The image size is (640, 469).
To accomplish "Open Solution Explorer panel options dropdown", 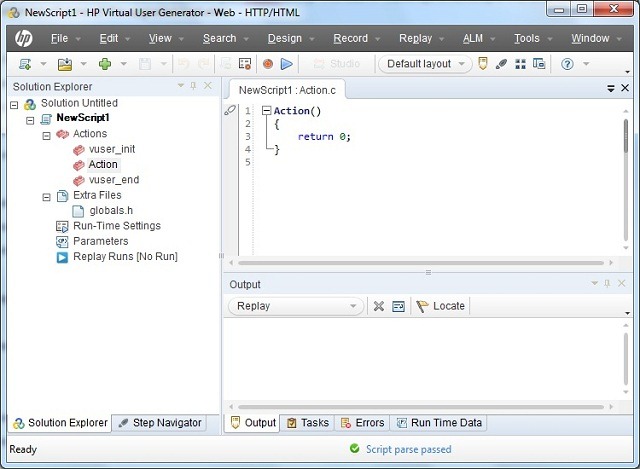I will (x=181, y=85).
